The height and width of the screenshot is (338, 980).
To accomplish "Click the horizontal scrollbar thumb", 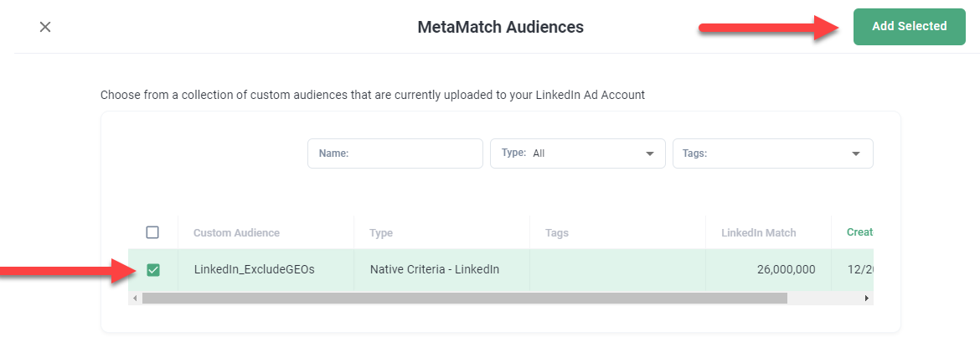I will [x=465, y=298].
